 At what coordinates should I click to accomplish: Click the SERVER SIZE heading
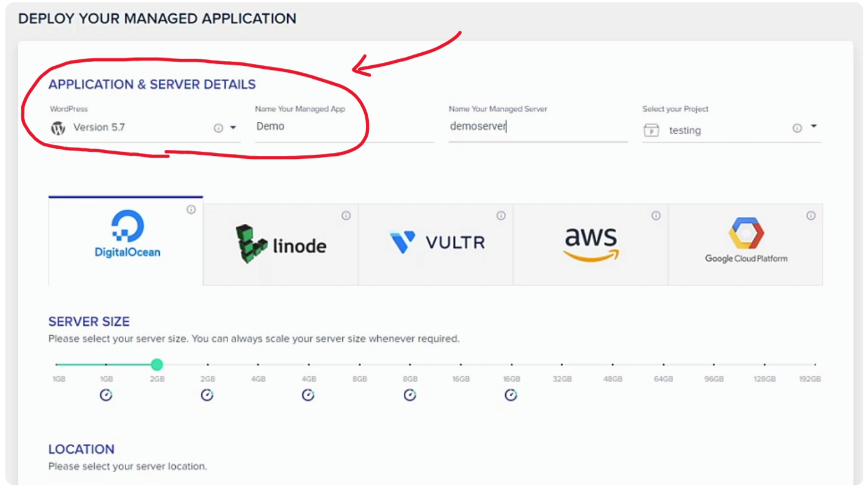click(x=89, y=322)
